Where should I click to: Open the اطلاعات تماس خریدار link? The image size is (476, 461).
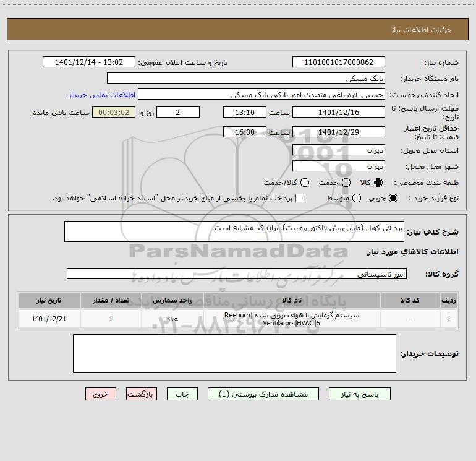[x=102, y=95]
